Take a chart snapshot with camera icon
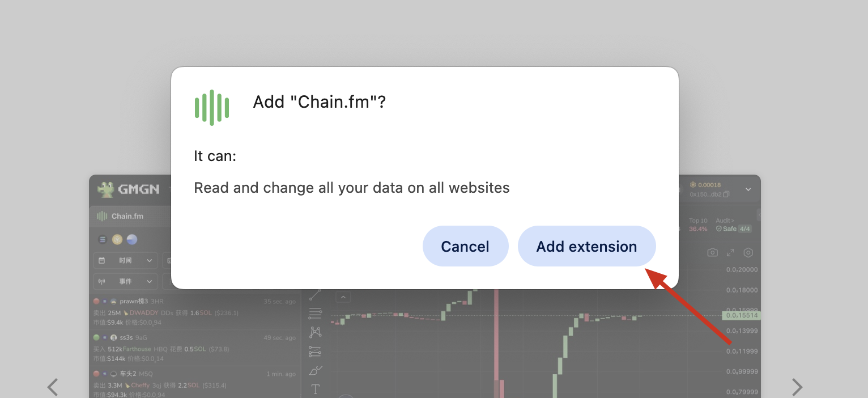Screen dimensions: 868x398 point(713,252)
